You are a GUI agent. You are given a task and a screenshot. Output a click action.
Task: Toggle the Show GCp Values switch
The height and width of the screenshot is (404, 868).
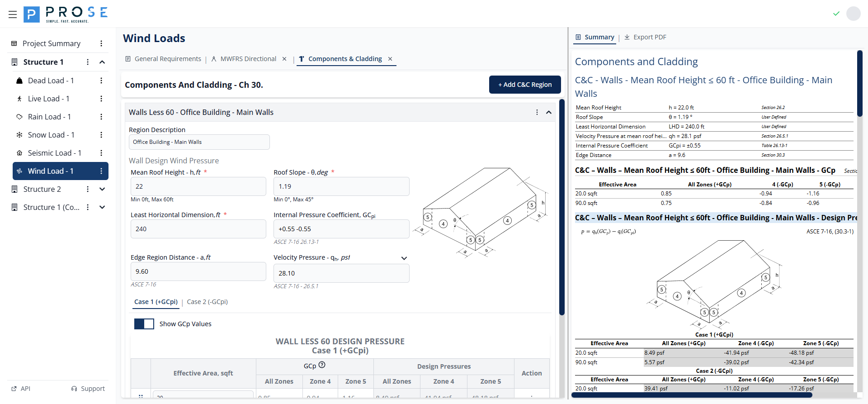tap(144, 324)
